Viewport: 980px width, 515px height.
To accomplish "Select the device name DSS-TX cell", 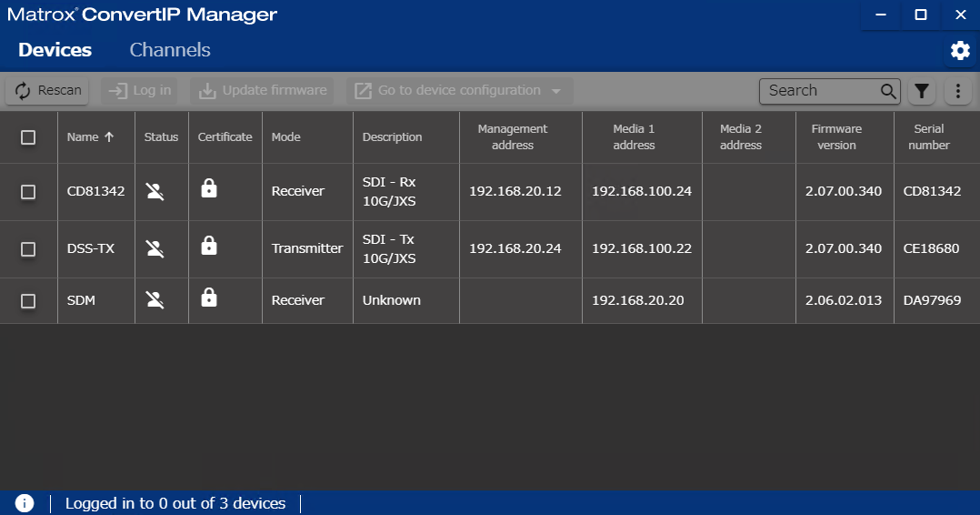I will (x=91, y=249).
